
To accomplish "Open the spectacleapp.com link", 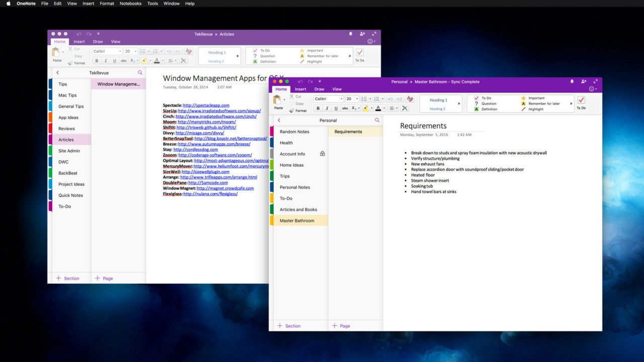I will click(206, 105).
